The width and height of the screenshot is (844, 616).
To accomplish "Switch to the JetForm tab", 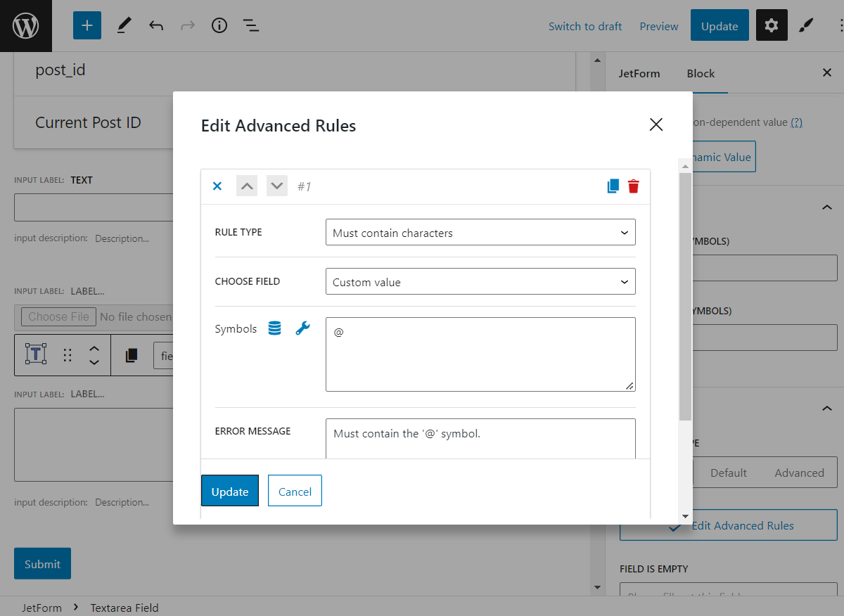I will tap(639, 73).
